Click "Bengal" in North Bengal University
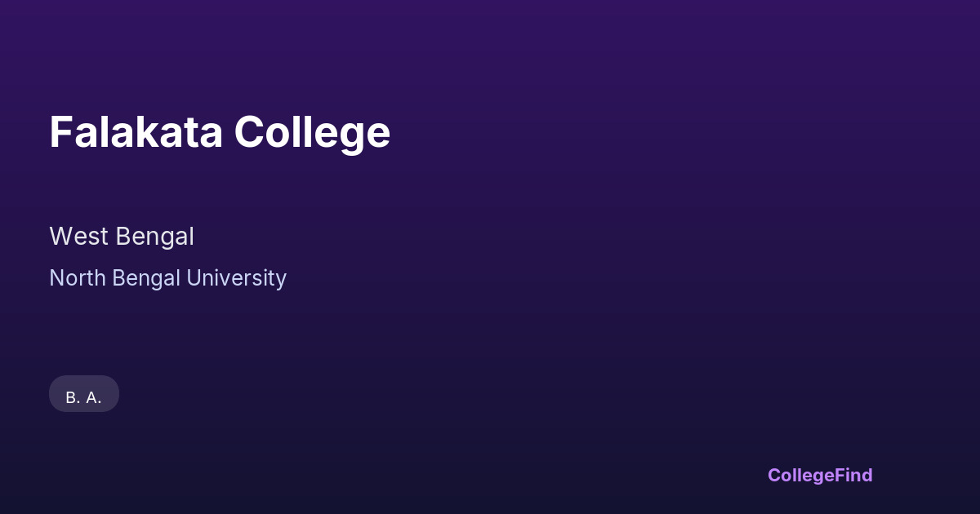This screenshot has height=514, width=980. (146, 278)
